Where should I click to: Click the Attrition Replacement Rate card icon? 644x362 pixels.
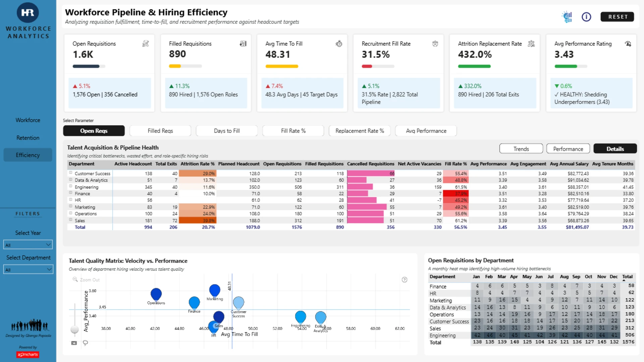pos(531,44)
